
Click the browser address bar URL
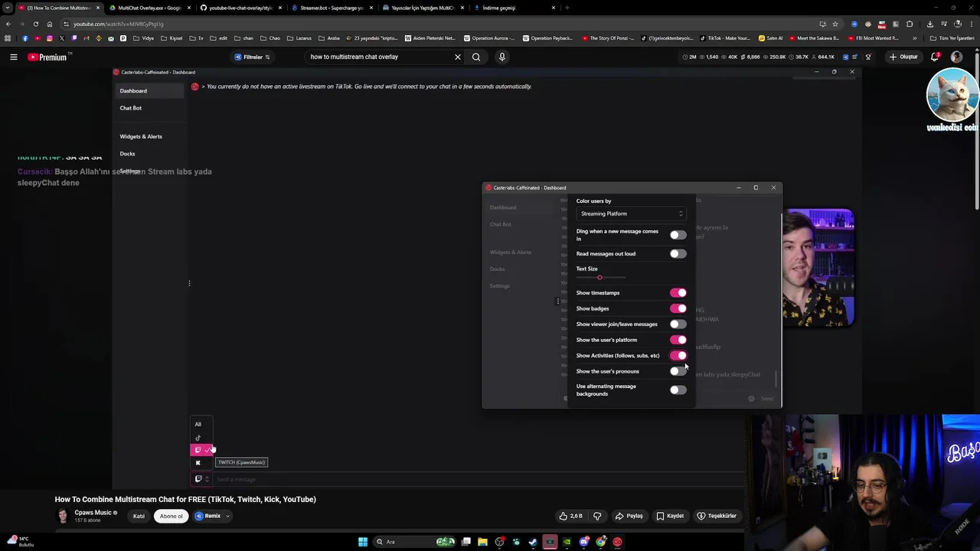(119, 24)
